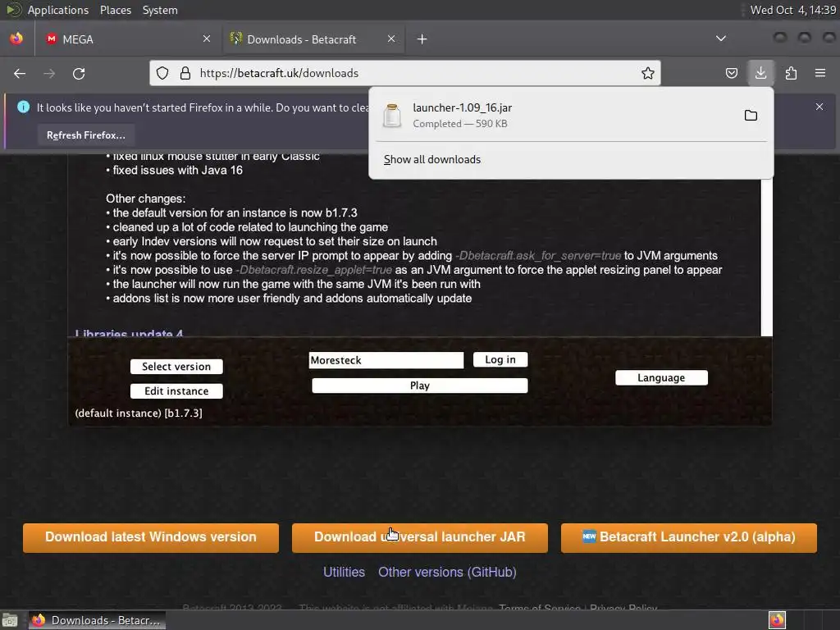Image resolution: width=840 pixels, height=630 pixels.
Task: Expand the list all tabs chevron
Action: pos(721,39)
